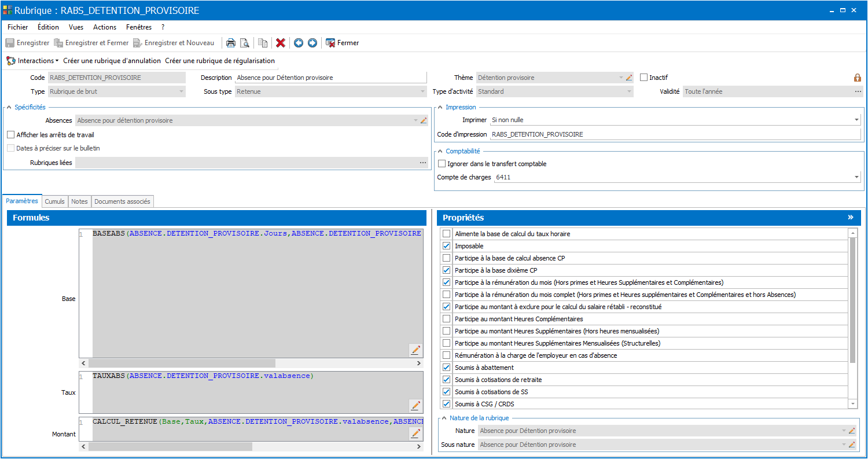Image resolution: width=868 pixels, height=459 pixels.
Task: Check Participe au montant Heures Complémentaires
Action: [446, 319]
